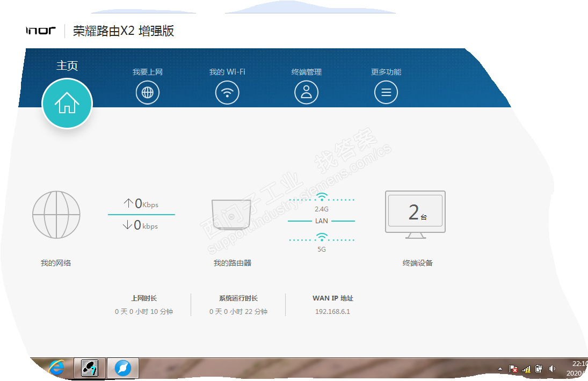Click the power plug tray icon
Screen dimensions: 588x381
(x=539, y=369)
